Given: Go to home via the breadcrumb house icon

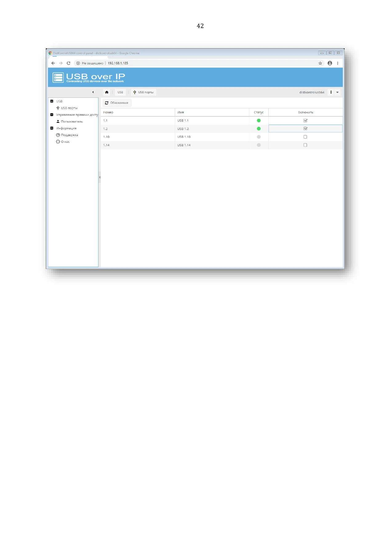Looking at the screenshot, I should (107, 92).
